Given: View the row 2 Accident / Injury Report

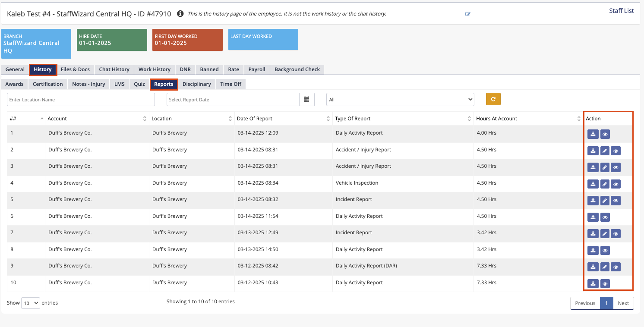Looking at the screenshot, I should [x=616, y=151].
